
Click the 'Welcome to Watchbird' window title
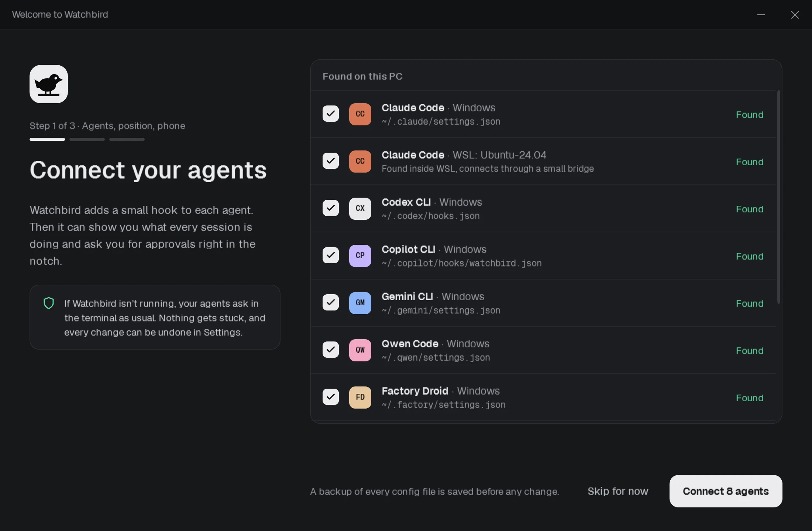tap(60, 14)
